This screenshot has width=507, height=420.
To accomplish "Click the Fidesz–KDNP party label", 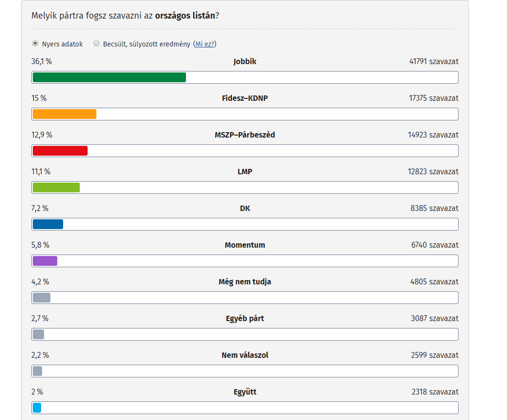I will [245, 98].
